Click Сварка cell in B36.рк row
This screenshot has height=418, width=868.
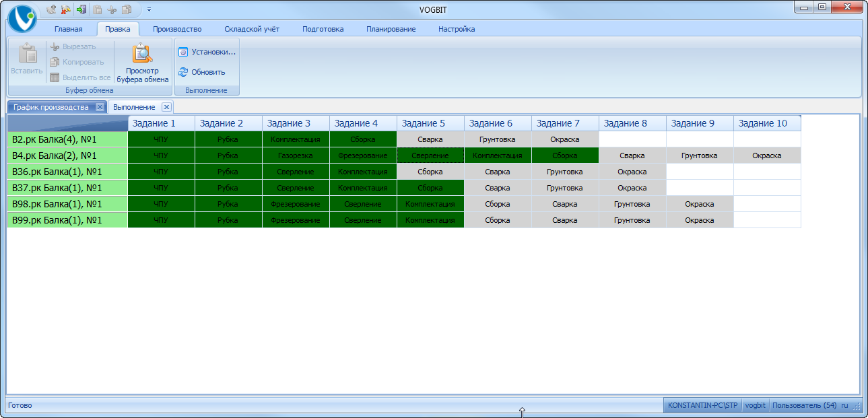(498, 172)
